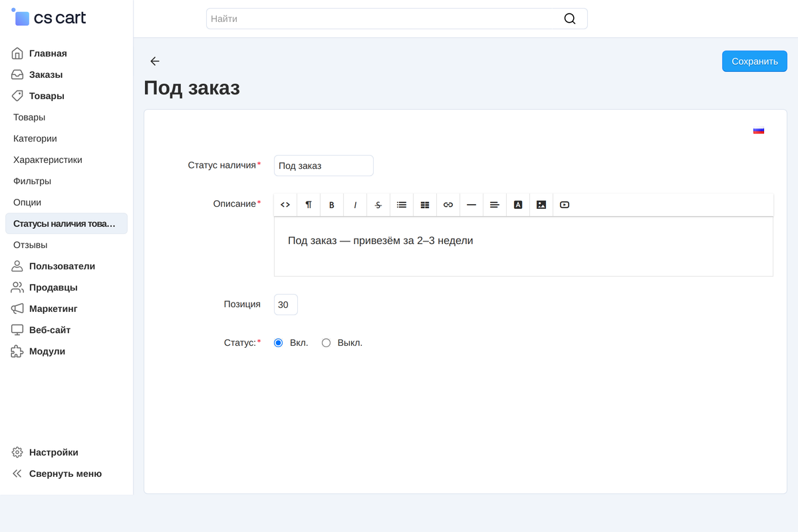Image resolution: width=798 pixels, height=532 pixels.
Task: Insert a list in the editor
Action: click(402, 205)
